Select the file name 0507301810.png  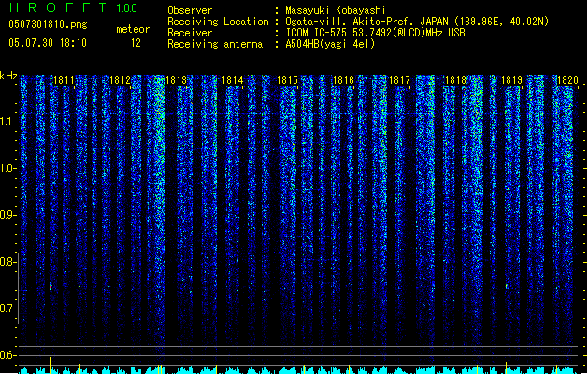pyautogui.click(x=48, y=24)
